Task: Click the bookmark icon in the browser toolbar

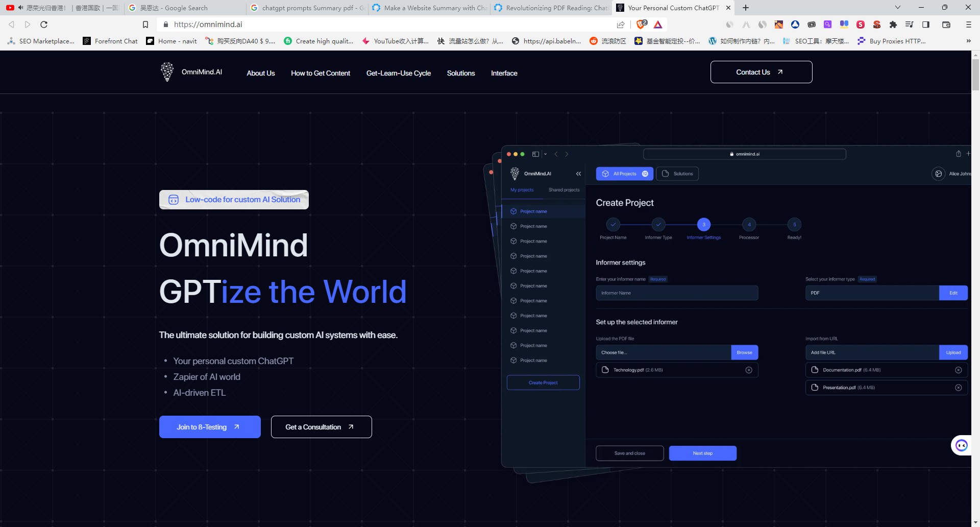Action: 145,24
